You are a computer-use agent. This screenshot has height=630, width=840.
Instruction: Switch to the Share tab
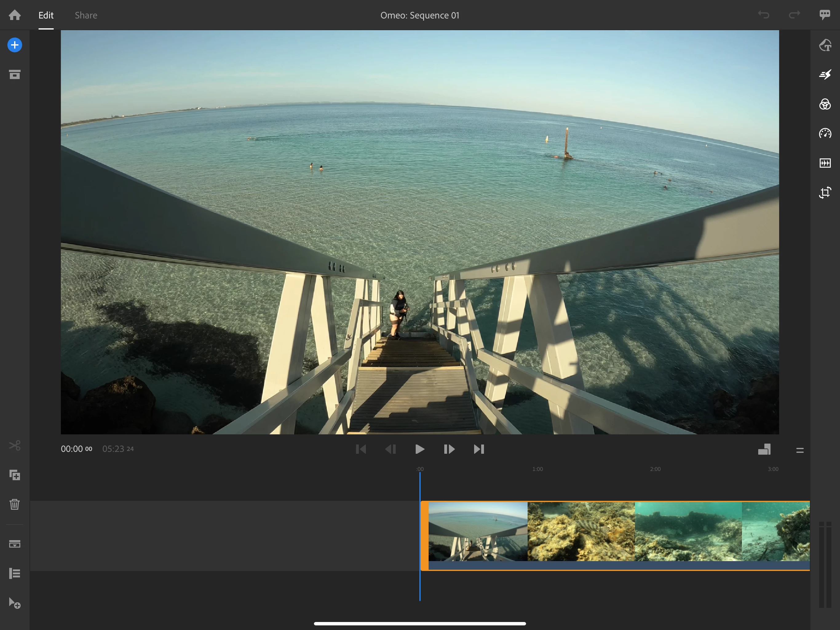pyautogui.click(x=86, y=15)
